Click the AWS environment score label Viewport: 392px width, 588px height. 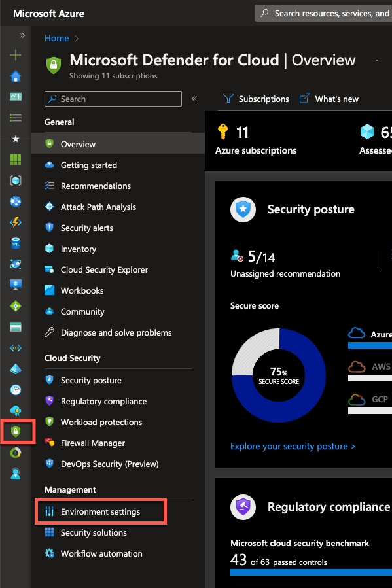coord(381,366)
